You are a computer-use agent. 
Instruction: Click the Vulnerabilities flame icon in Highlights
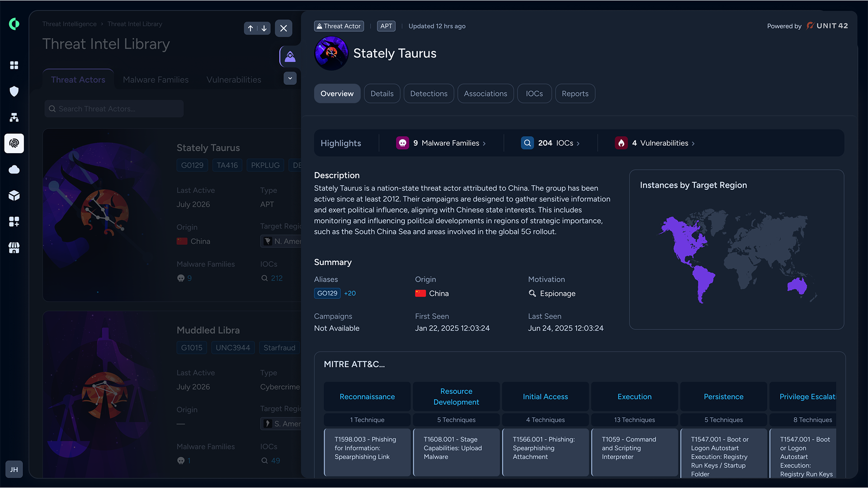[x=621, y=143]
